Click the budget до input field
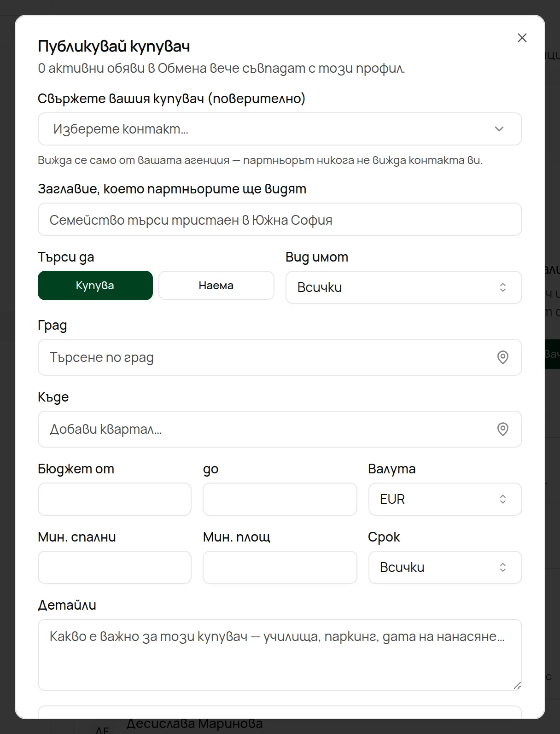The image size is (560, 734). pyautogui.click(x=280, y=499)
